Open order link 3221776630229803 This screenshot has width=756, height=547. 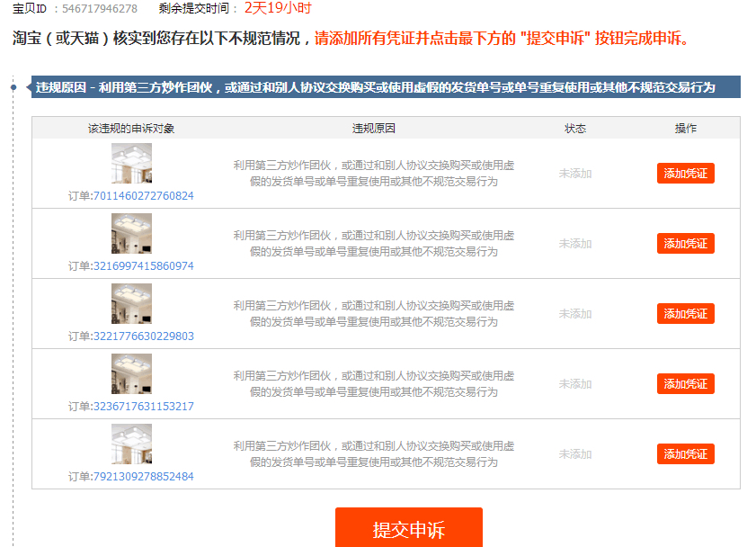pyautogui.click(x=143, y=336)
